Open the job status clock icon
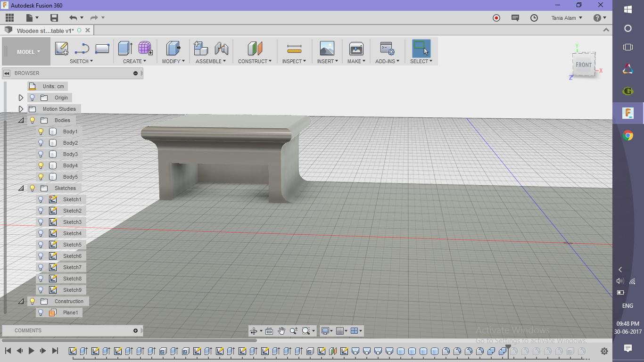 point(534,18)
